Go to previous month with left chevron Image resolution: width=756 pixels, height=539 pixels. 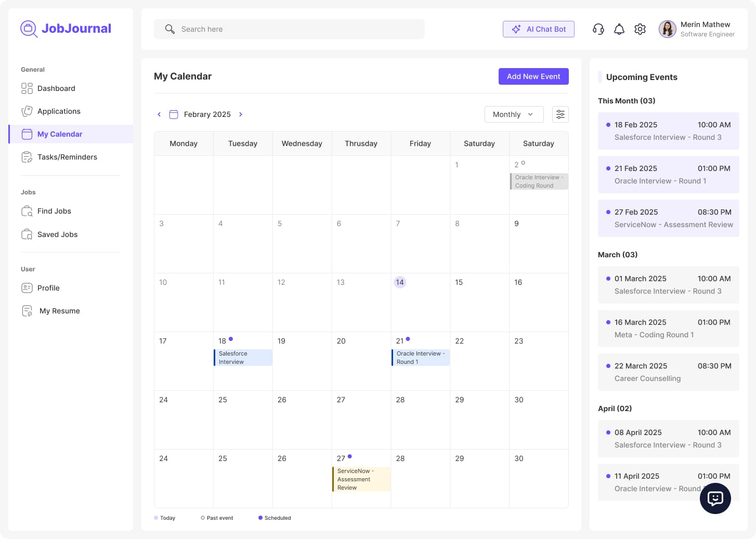(x=159, y=114)
